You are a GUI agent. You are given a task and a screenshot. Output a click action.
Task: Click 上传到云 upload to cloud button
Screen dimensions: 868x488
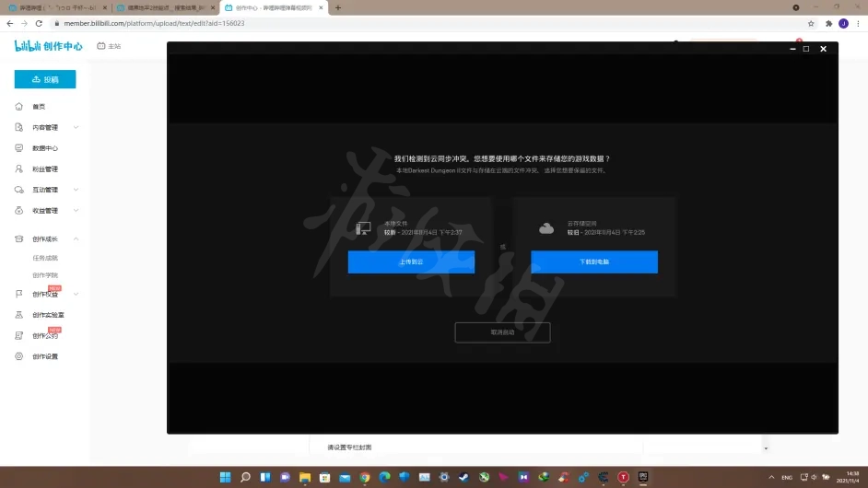(411, 261)
